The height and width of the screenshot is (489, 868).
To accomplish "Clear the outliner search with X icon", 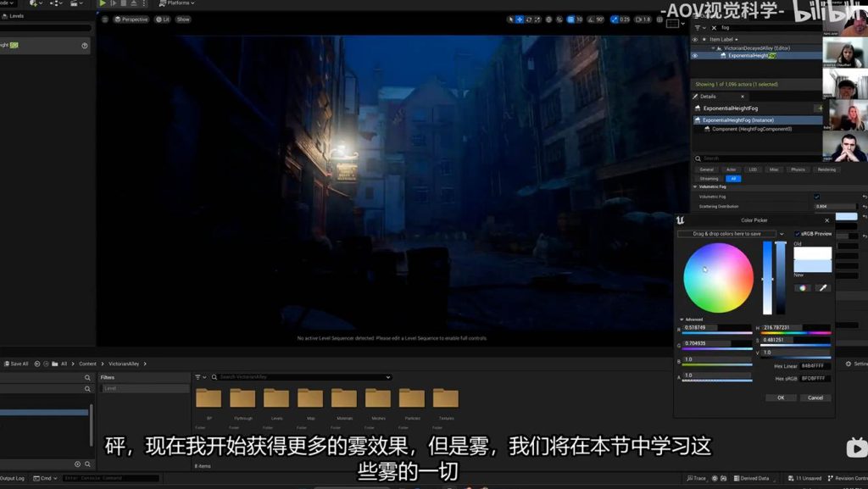I will coord(714,28).
